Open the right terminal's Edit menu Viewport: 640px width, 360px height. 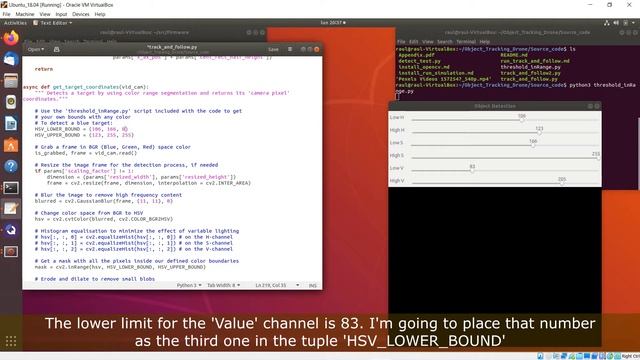pos(413,42)
